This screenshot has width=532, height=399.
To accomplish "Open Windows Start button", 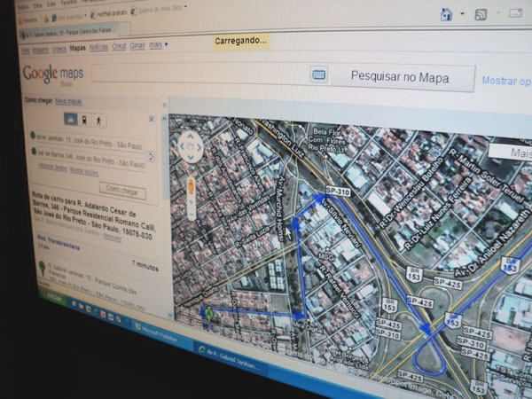I will tap(53, 298).
